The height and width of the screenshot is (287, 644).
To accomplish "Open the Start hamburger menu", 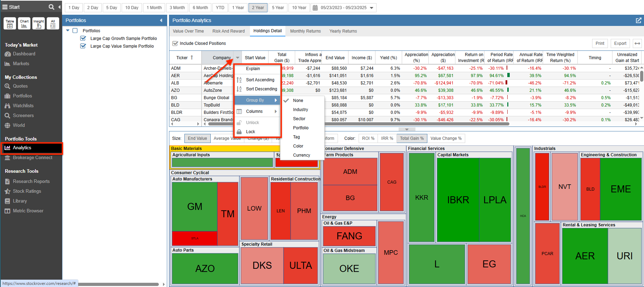I will 5,7.
